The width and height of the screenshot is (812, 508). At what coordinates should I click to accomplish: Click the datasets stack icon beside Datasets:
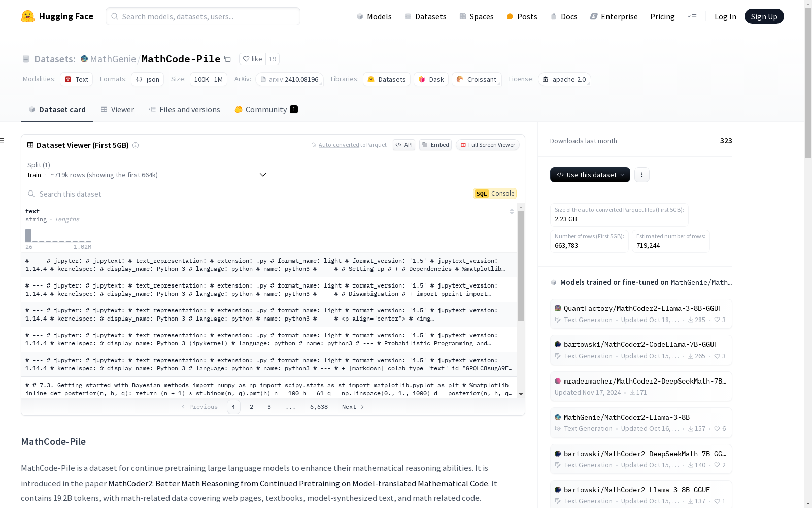click(26, 59)
